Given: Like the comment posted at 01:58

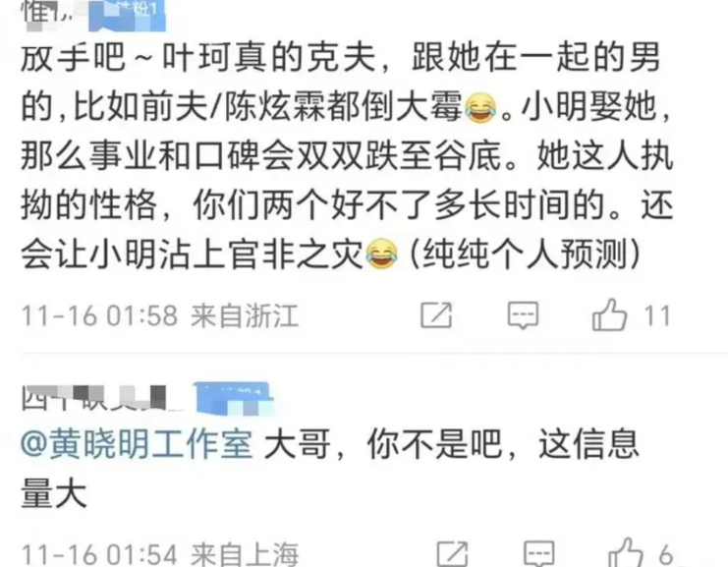Looking at the screenshot, I should (x=609, y=314).
